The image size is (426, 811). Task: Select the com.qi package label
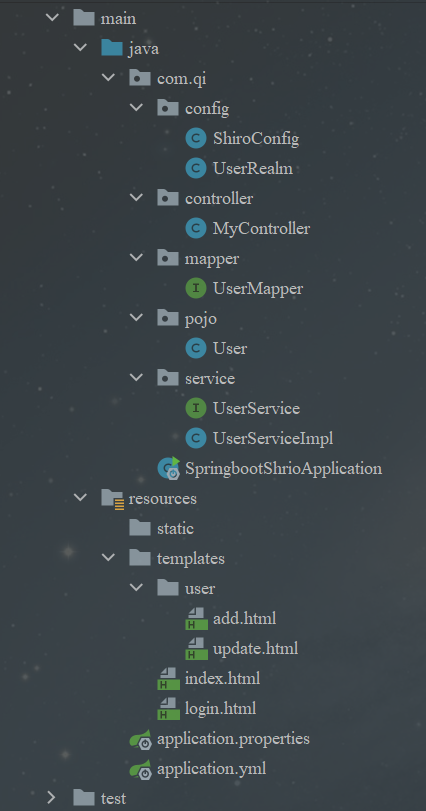tap(181, 79)
